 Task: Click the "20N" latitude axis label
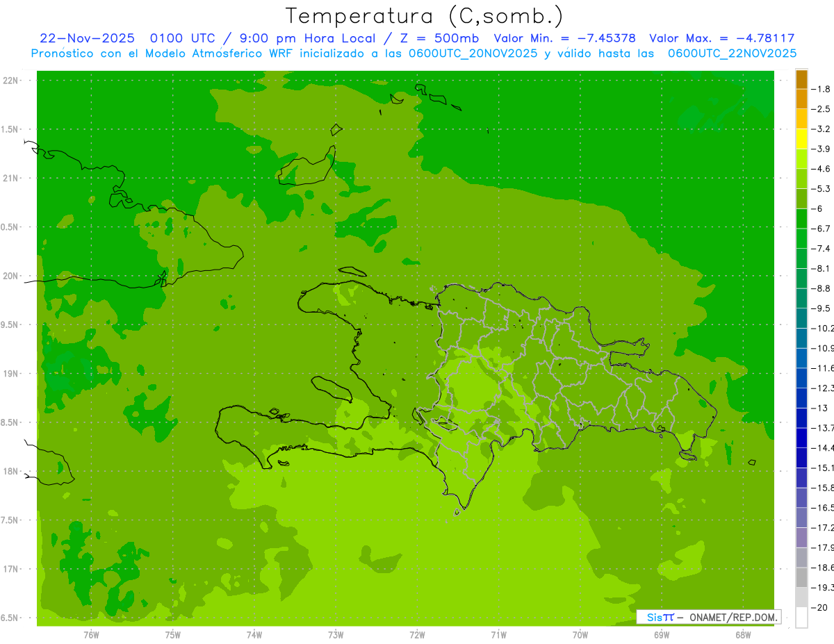tap(10, 276)
